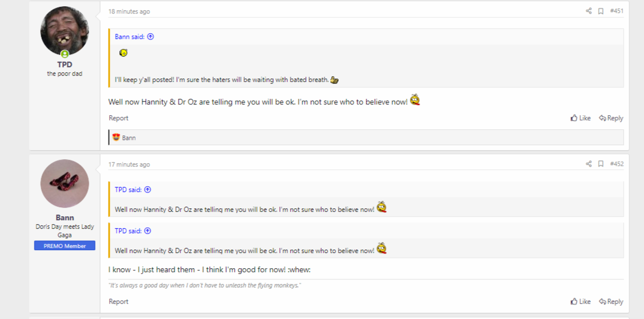Jump to first TPD quoted post arrow
644x319 pixels.
(x=148, y=190)
